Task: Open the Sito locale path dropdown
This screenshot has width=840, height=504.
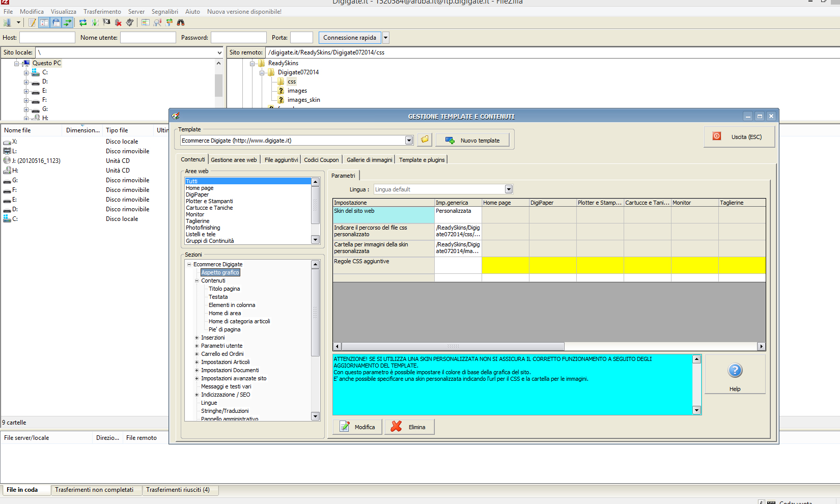Action: 219,52
